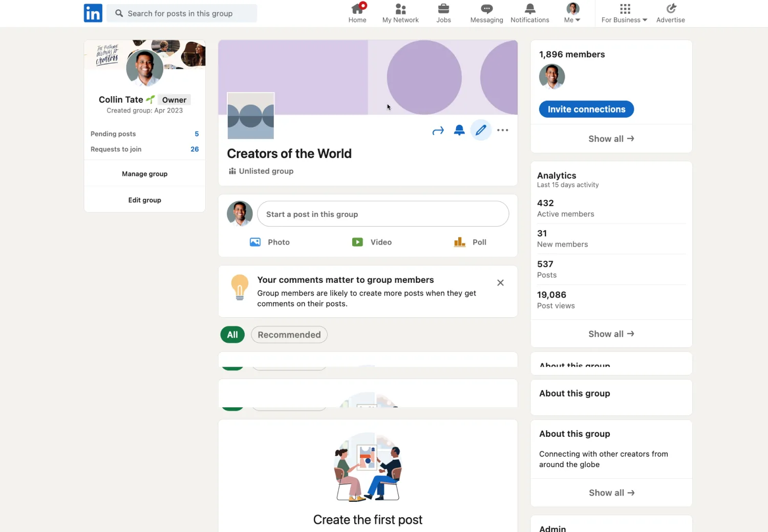Click the pencil edit icon on the group header
This screenshot has width=768, height=532.
click(x=481, y=130)
